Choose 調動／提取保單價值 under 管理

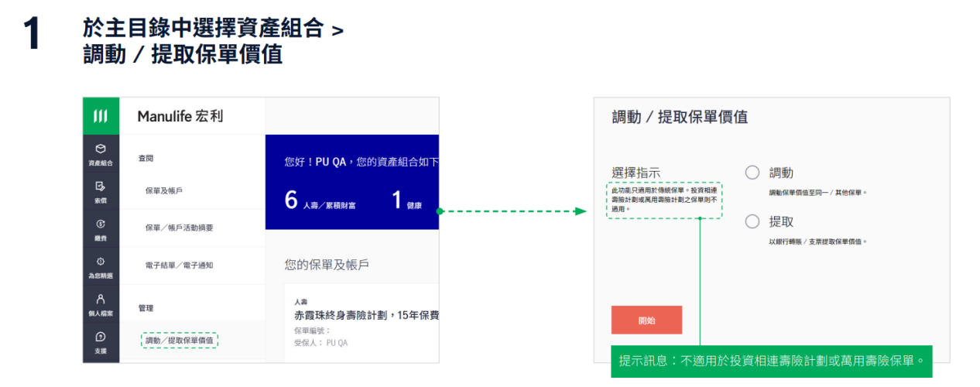(x=180, y=341)
